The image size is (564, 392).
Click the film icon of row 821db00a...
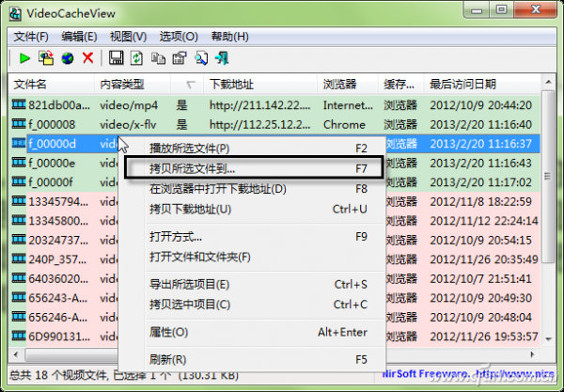19,104
